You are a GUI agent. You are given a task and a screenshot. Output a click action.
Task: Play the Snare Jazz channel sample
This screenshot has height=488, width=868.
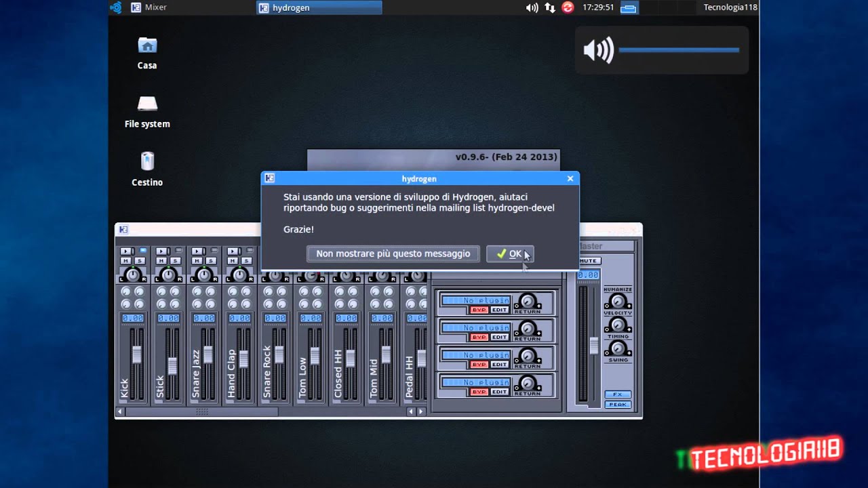click(197, 251)
